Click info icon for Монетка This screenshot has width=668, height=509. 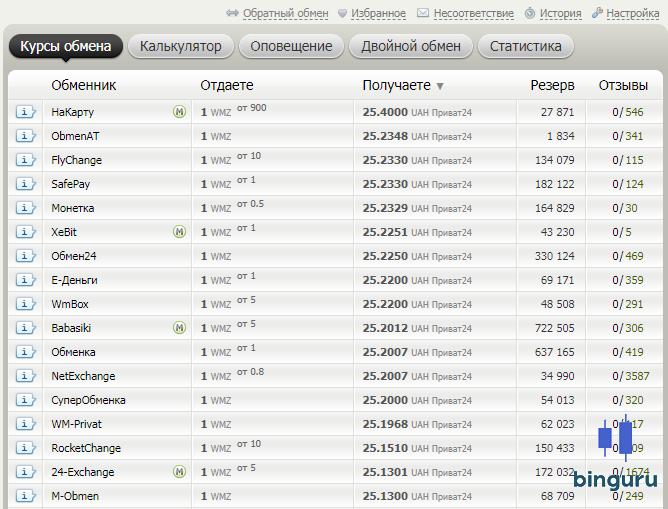tap(26, 208)
